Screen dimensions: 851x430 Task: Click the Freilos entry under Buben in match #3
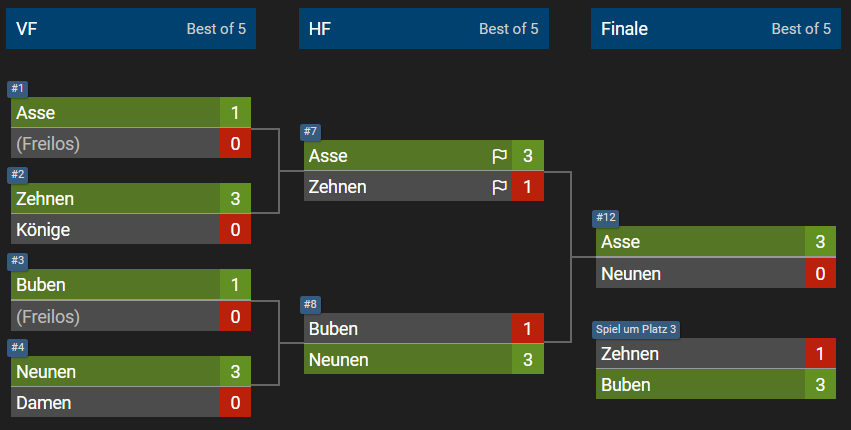click(x=116, y=316)
